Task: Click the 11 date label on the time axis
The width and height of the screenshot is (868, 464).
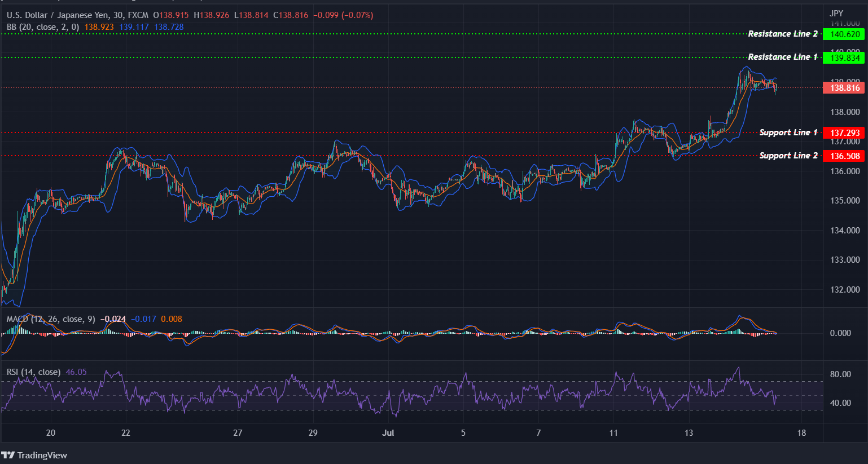Action: (613, 434)
